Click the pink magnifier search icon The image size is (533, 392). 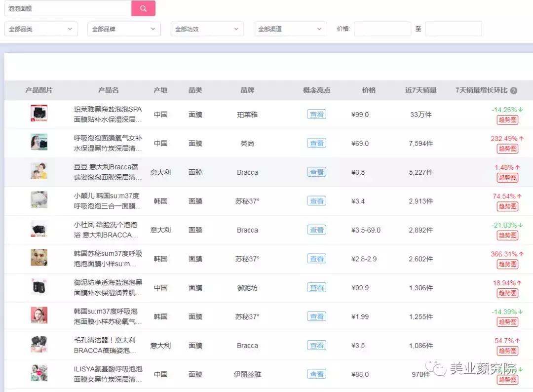[x=144, y=8]
